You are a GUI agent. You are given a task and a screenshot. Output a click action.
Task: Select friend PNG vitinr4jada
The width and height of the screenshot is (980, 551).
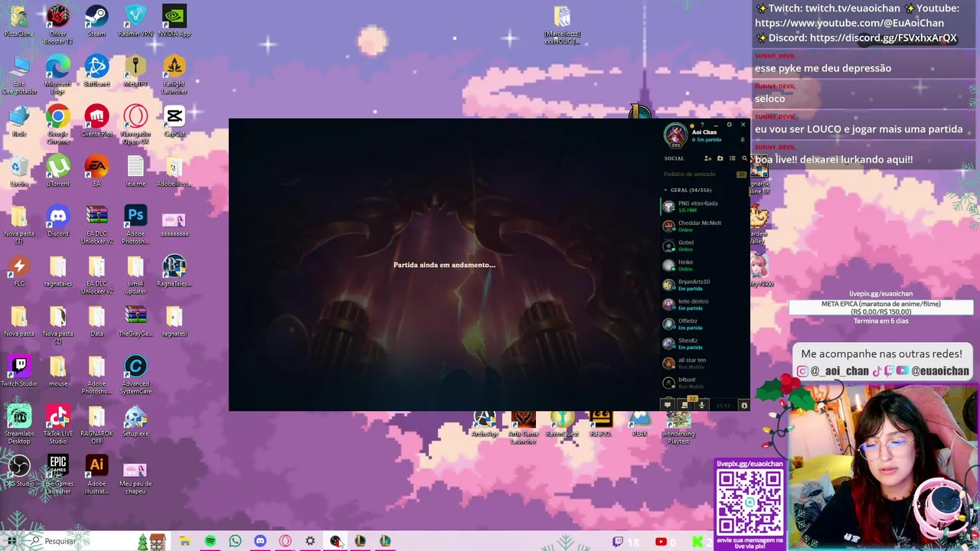[x=704, y=207]
